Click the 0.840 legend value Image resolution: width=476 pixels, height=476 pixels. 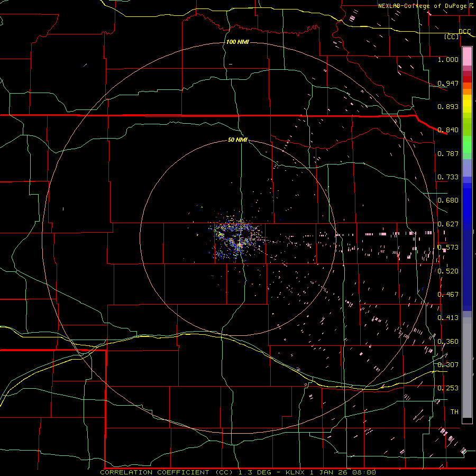(448, 130)
